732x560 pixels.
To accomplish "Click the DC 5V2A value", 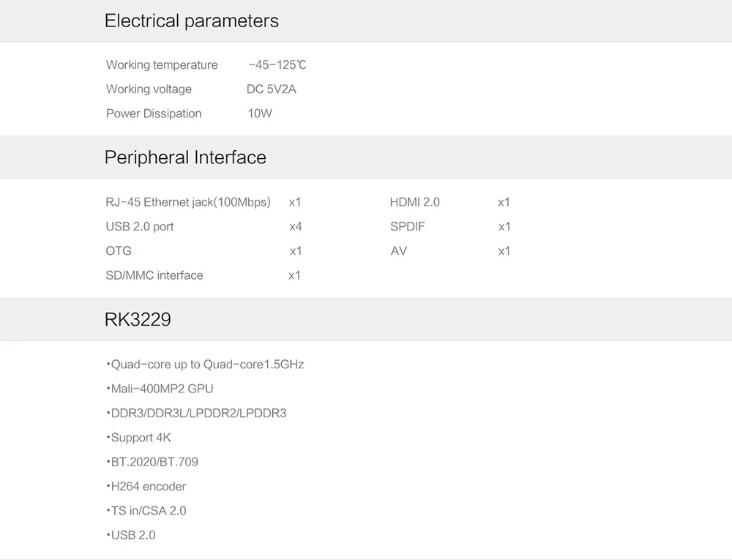I will tap(272, 89).
